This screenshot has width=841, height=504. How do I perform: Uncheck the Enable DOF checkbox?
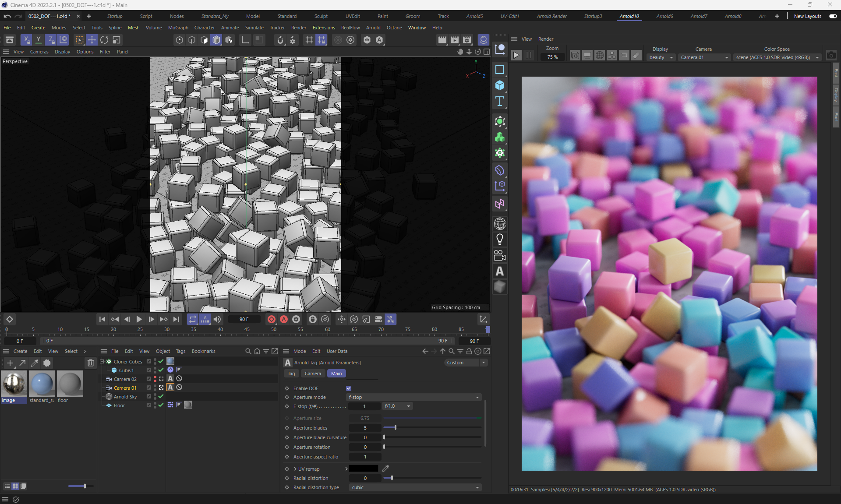(x=349, y=388)
